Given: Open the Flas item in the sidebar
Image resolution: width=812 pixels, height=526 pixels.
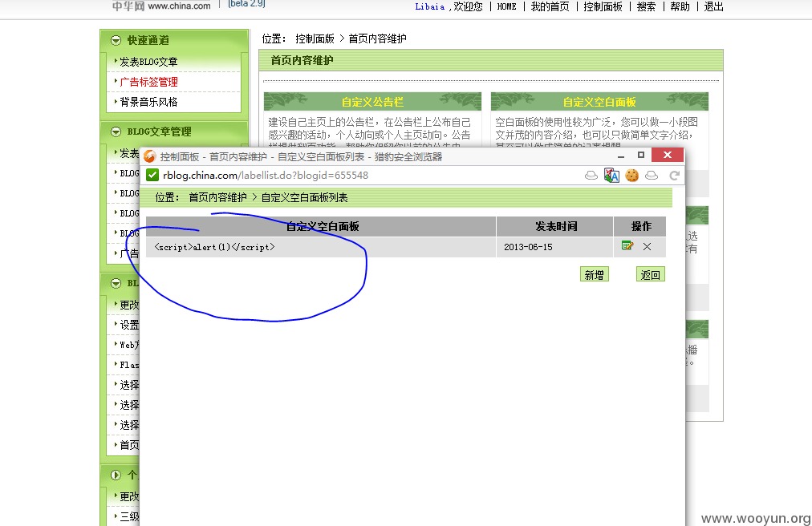Looking at the screenshot, I should point(129,365).
